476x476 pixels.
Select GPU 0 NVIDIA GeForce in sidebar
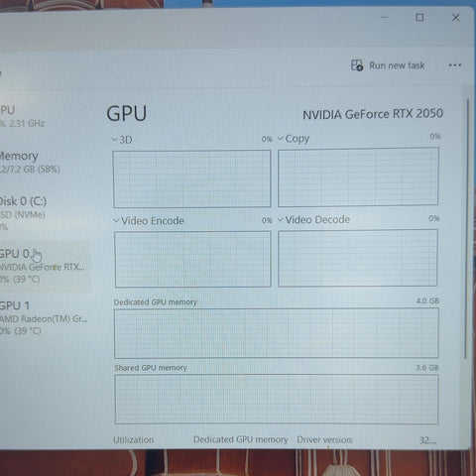(43, 266)
